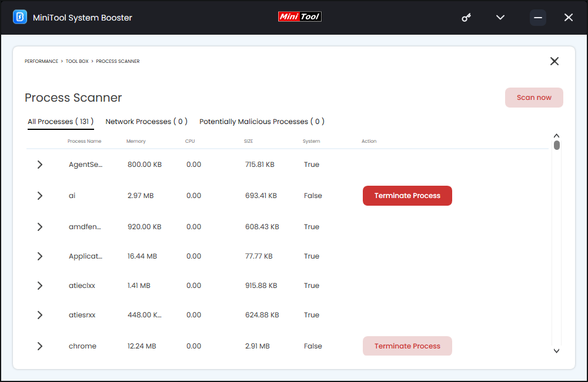Image resolution: width=588 pixels, height=382 pixels.
Task: Click the 693.41 KB size value
Action: tap(261, 196)
